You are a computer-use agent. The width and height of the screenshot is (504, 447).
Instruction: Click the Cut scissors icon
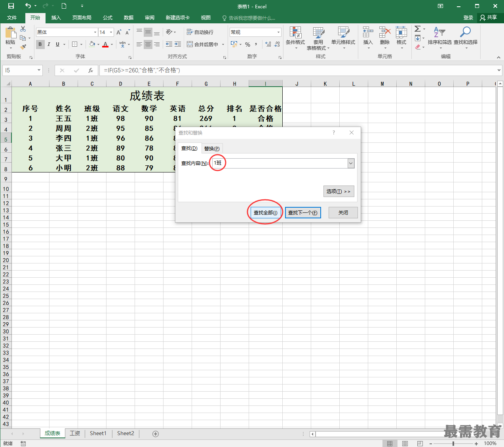pyautogui.click(x=23, y=29)
